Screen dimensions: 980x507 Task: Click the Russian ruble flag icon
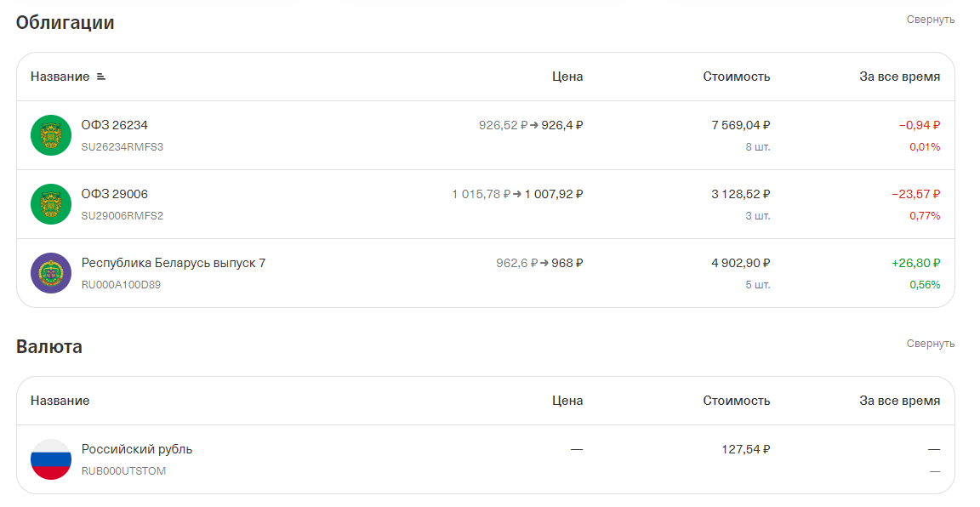tap(51, 459)
